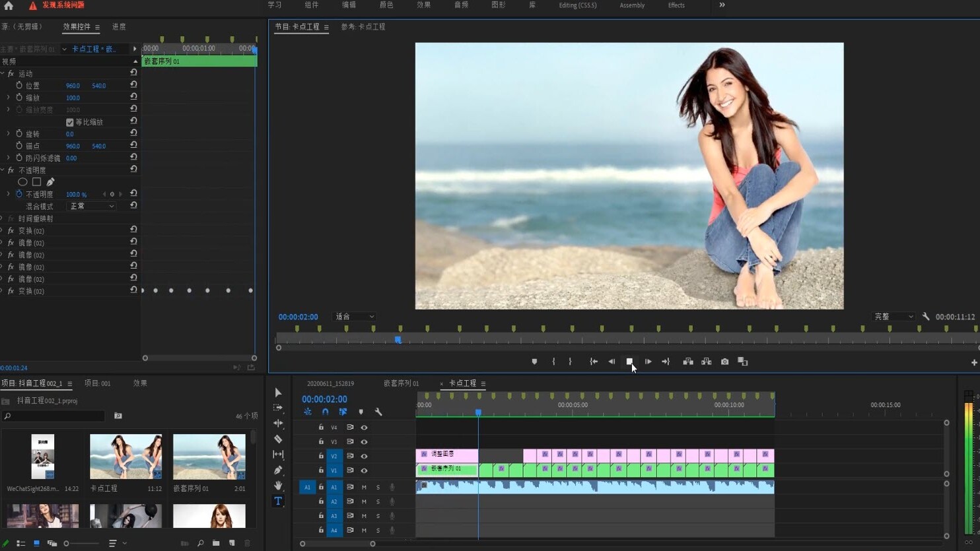Click the project panel thumbnail zoom slider
The width and height of the screenshot is (980, 551).
[67, 544]
